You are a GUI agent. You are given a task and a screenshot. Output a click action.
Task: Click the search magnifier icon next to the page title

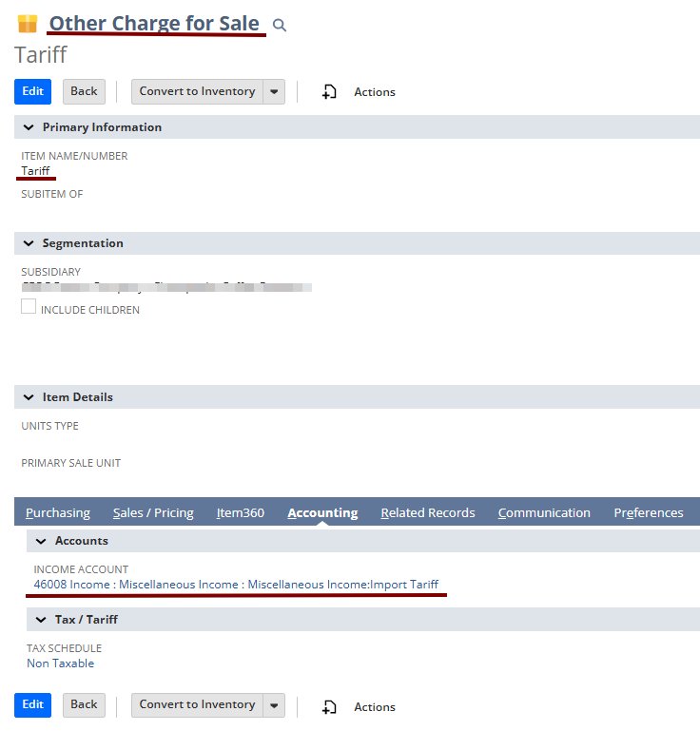pos(280,26)
